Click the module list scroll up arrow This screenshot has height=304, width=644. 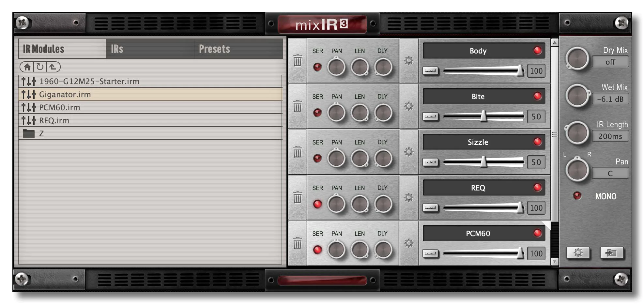[x=555, y=42]
